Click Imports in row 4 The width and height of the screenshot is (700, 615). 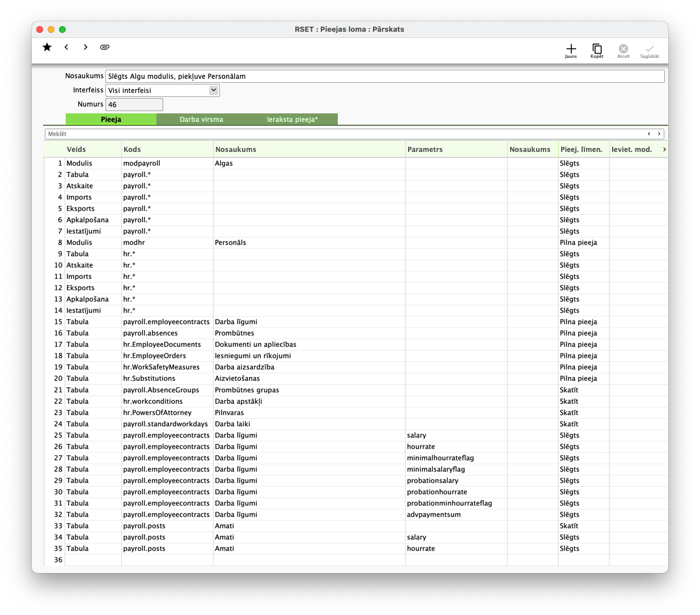pos(93,197)
